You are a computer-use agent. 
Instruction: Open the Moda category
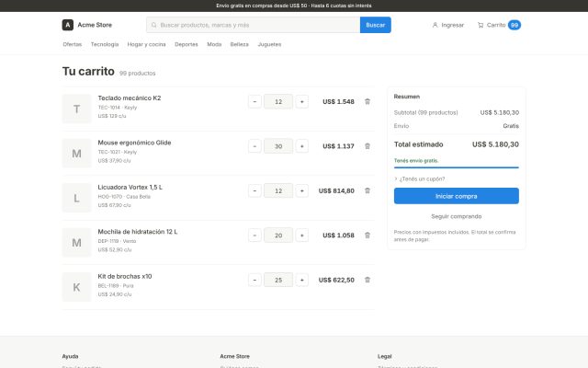tap(214, 44)
